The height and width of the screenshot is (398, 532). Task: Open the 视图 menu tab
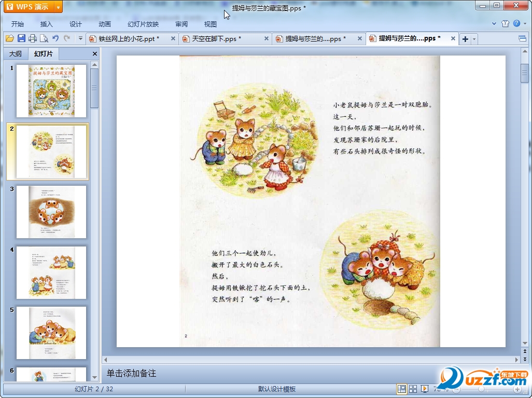coord(210,24)
